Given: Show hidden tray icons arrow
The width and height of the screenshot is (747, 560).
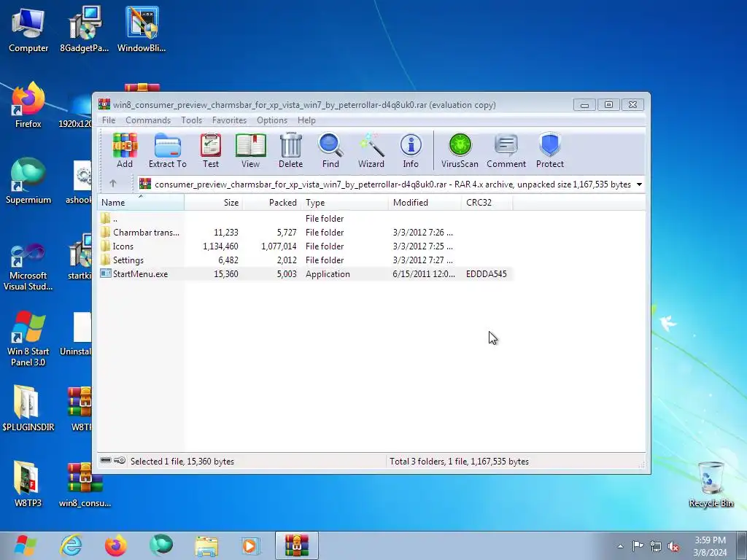Looking at the screenshot, I should pyautogui.click(x=620, y=546).
